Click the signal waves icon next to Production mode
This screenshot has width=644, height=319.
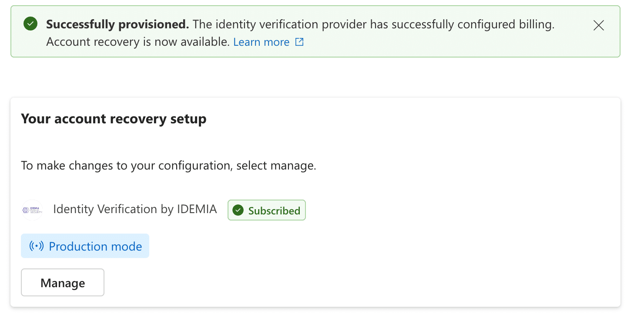pos(36,246)
